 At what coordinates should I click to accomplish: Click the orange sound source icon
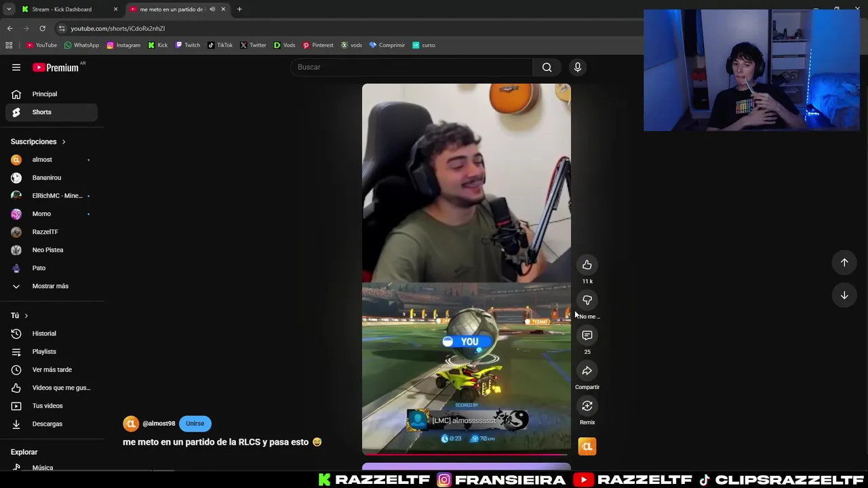[x=587, y=446]
